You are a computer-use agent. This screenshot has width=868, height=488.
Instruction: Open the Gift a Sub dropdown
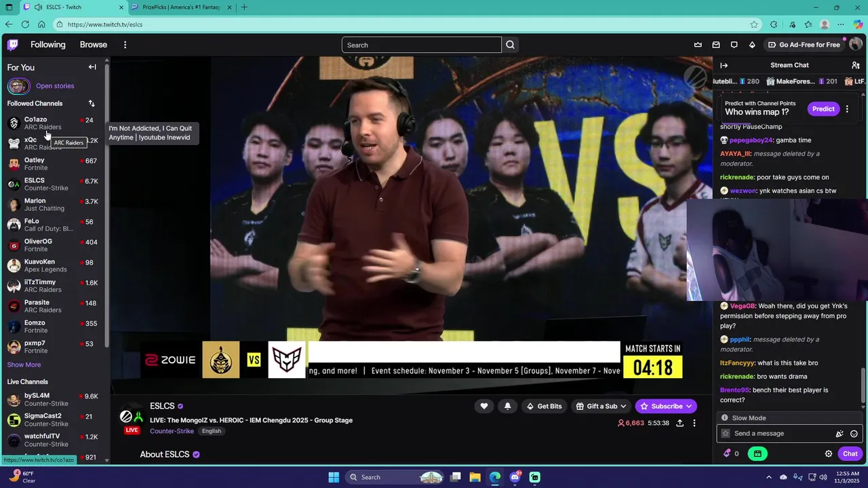pyautogui.click(x=601, y=406)
